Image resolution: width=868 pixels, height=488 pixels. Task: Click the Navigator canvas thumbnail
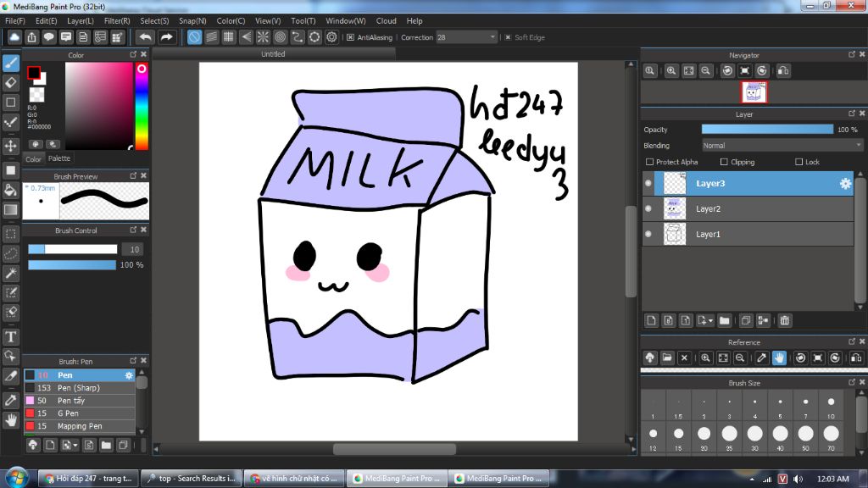coord(754,92)
